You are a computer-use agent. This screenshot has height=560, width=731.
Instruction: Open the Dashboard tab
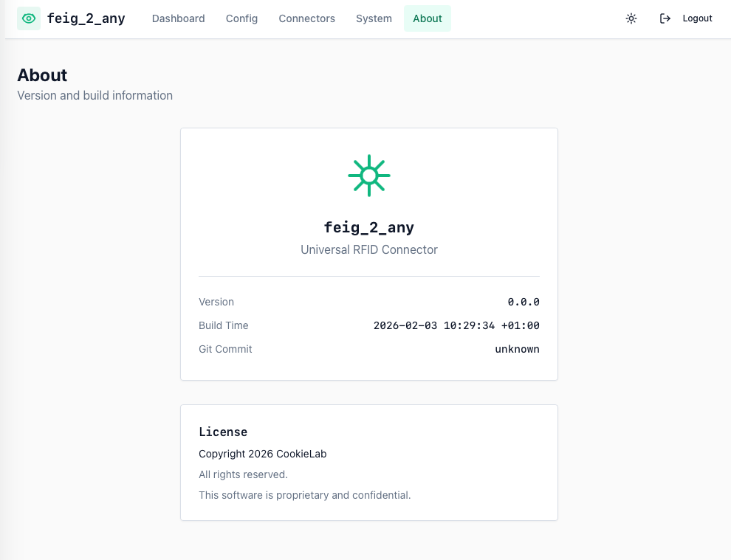178,18
